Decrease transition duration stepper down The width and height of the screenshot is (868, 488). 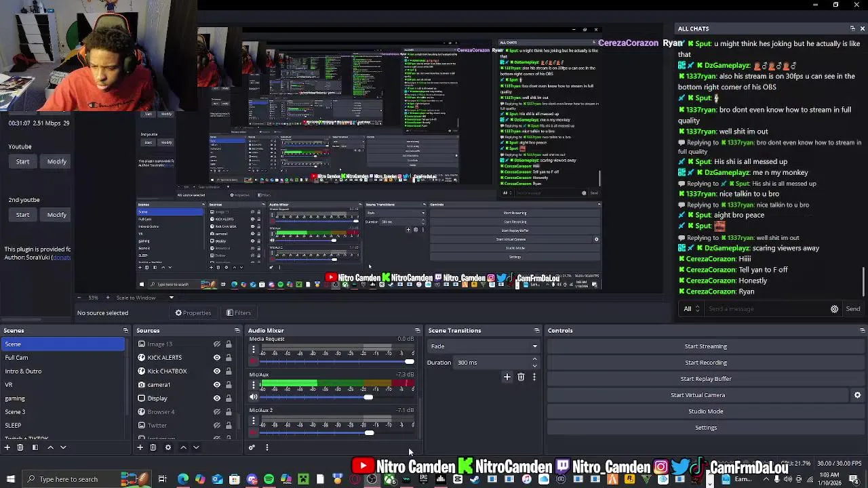(534, 366)
